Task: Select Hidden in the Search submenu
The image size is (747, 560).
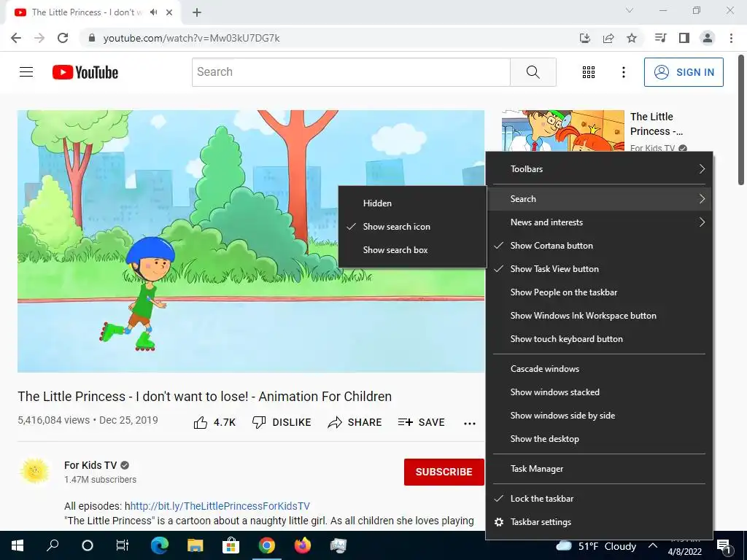Action: coord(413,203)
